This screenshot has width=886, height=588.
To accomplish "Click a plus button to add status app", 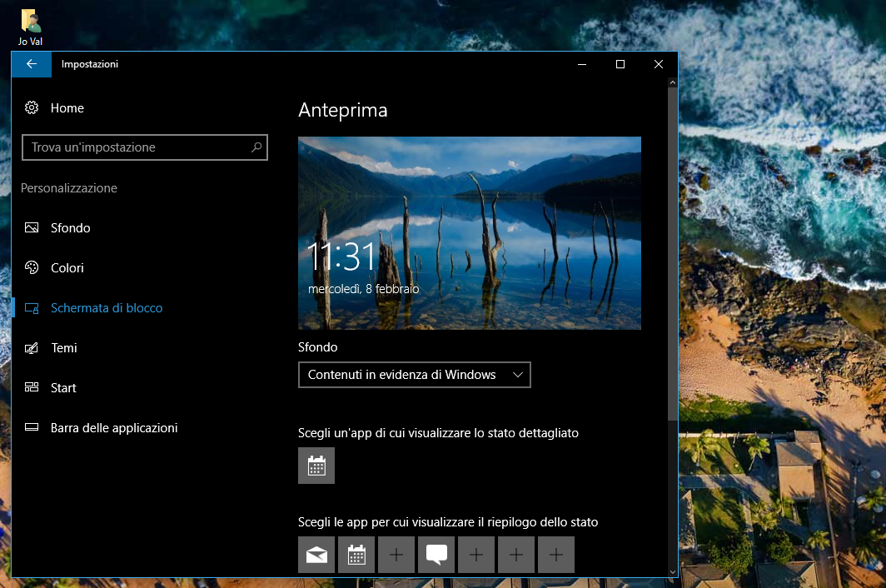I will point(396,554).
